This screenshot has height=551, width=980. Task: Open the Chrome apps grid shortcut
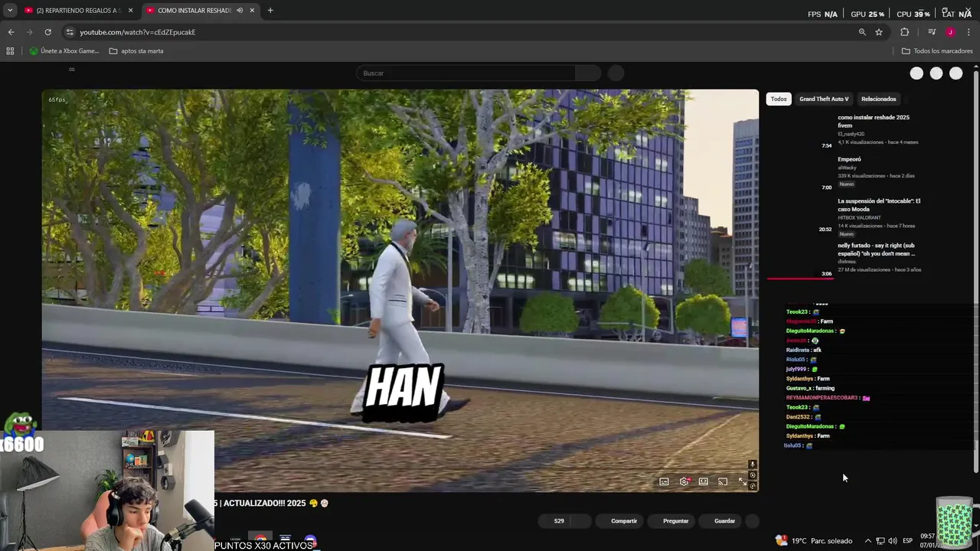(10, 51)
